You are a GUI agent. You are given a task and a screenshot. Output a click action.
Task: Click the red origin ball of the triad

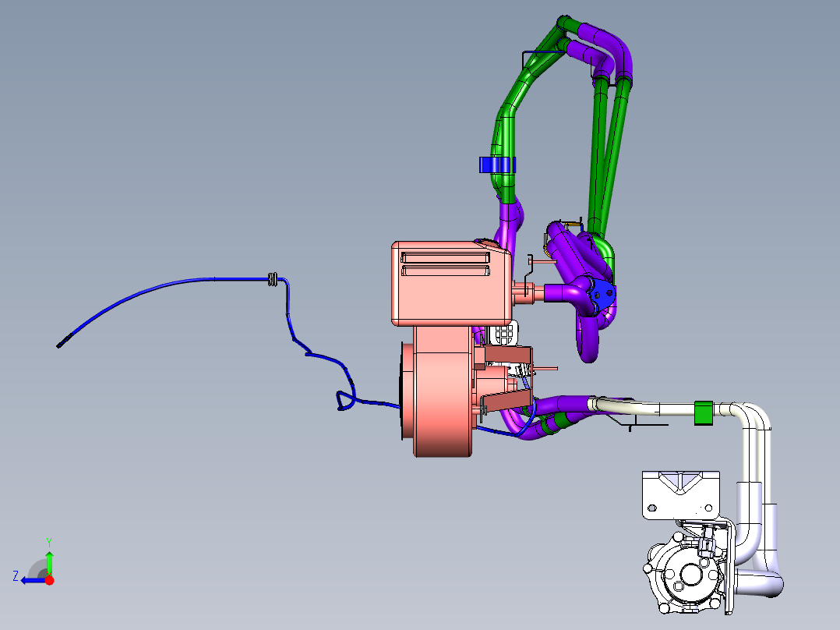[49, 580]
